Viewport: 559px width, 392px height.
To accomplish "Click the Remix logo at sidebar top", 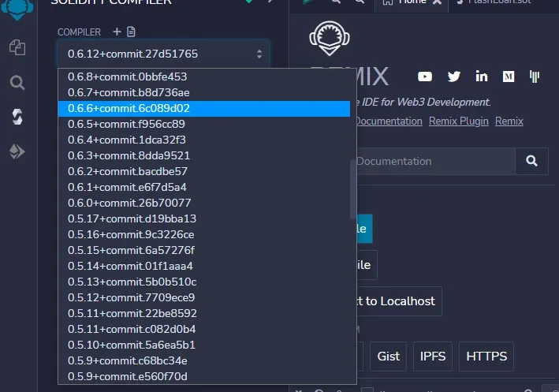I will 17,9.
